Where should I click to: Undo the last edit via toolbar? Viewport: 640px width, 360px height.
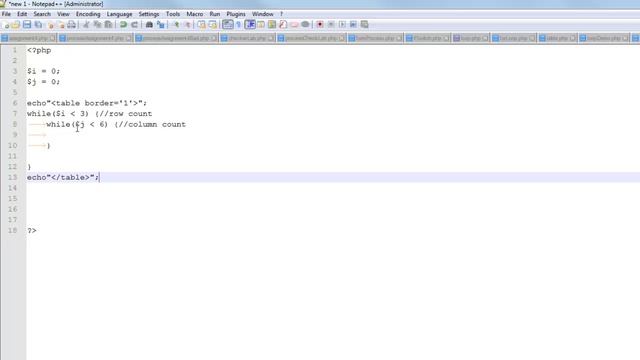pos(123,25)
